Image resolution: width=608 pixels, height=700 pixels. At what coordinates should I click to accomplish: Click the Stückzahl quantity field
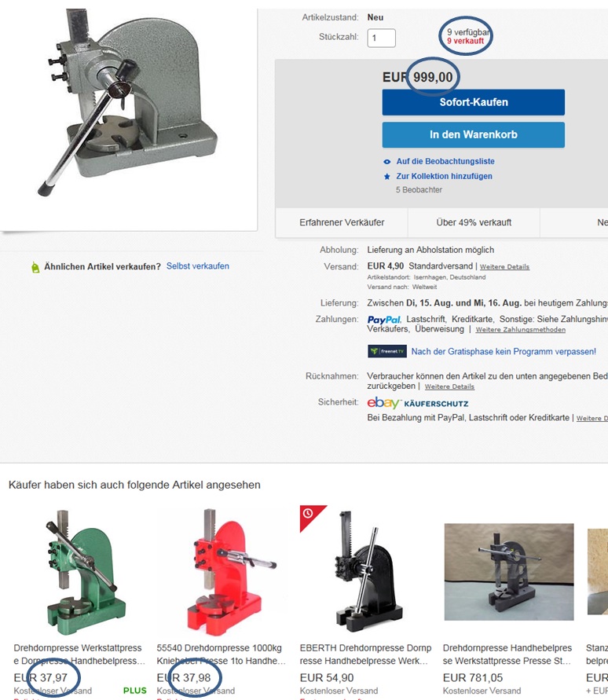coord(381,38)
